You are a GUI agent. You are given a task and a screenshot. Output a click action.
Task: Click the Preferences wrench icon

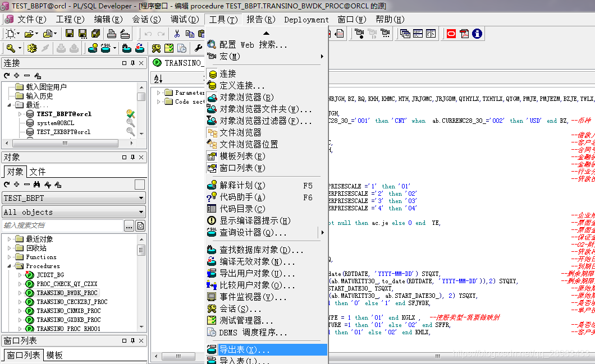point(198,48)
